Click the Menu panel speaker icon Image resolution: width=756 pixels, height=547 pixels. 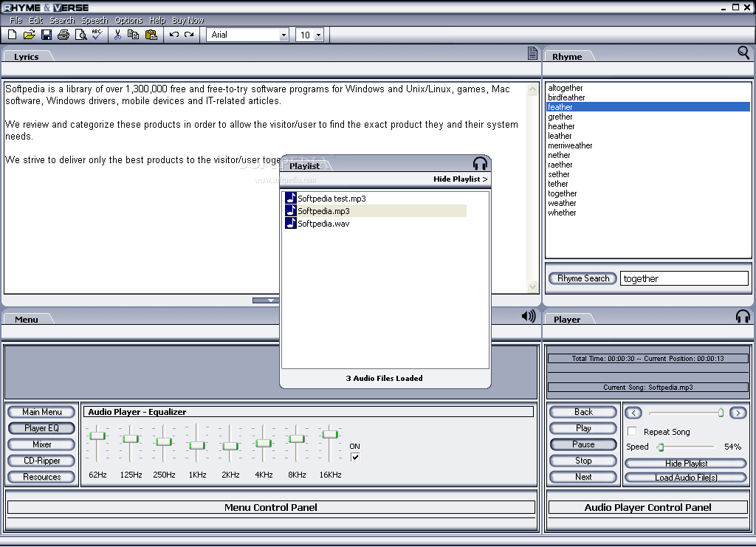coord(529,316)
